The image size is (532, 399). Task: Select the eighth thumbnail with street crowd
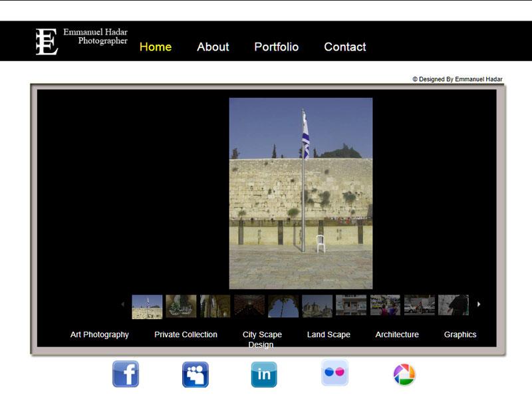385,305
